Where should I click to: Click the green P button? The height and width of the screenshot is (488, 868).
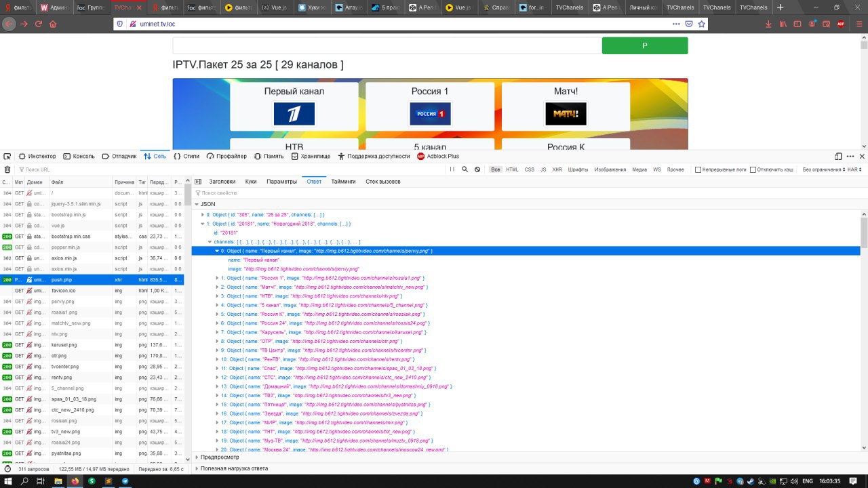click(x=645, y=45)
